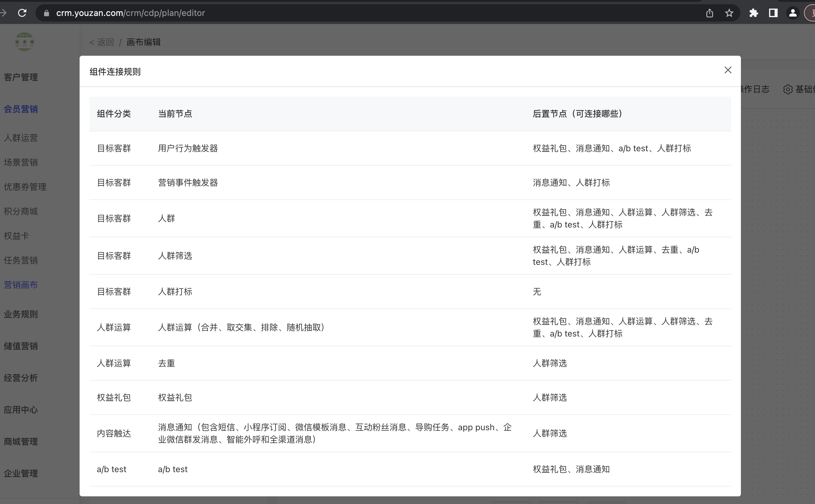Click the 后置节点（可连接哪些） column header

(x=577, y=114)
